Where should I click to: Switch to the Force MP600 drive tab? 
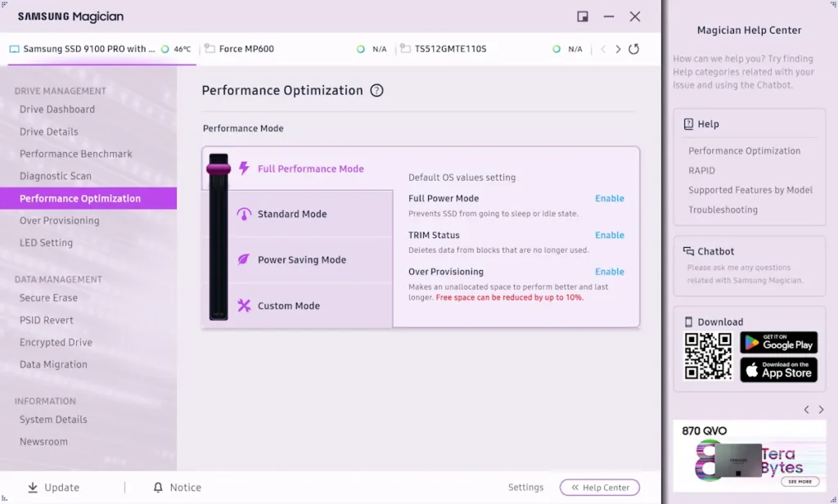[x=296, y=48]
